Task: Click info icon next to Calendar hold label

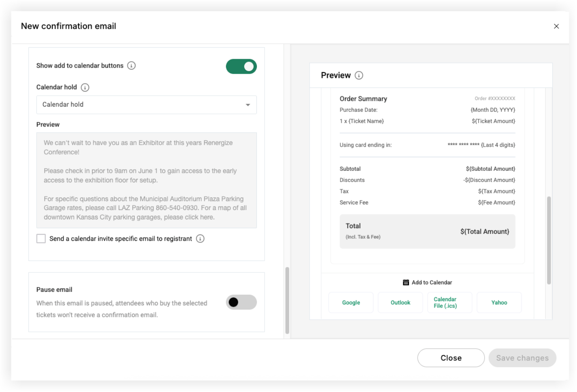Action: click(x=85, y=87)
